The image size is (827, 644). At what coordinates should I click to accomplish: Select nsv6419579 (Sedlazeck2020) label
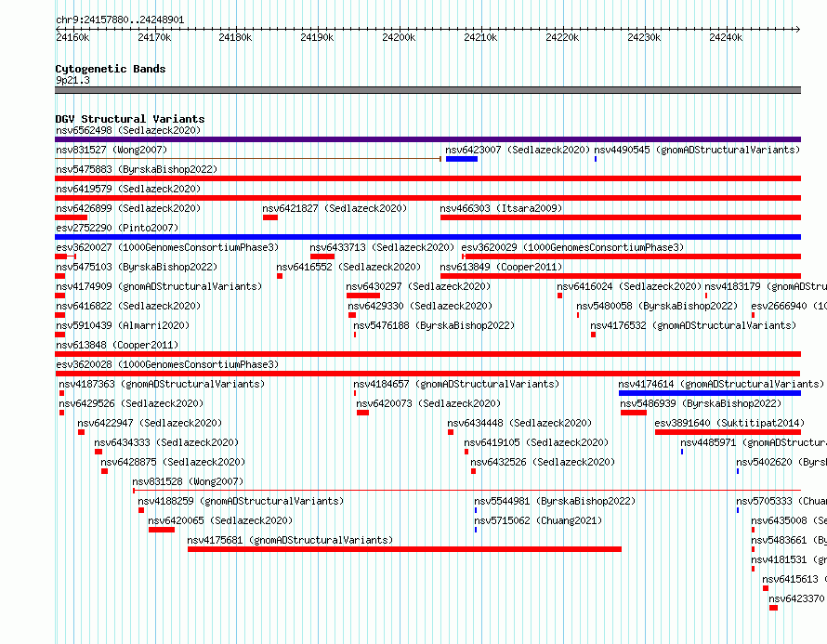click(x=128, y=189)
